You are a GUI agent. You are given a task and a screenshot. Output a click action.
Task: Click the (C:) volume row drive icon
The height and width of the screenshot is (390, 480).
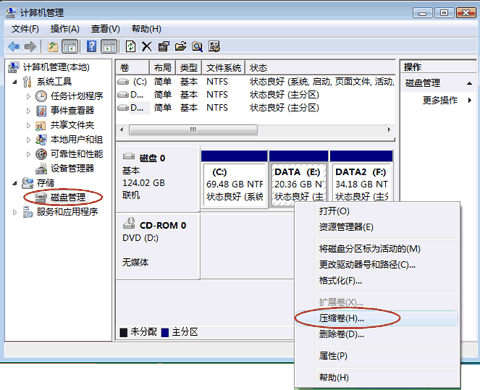123,82
